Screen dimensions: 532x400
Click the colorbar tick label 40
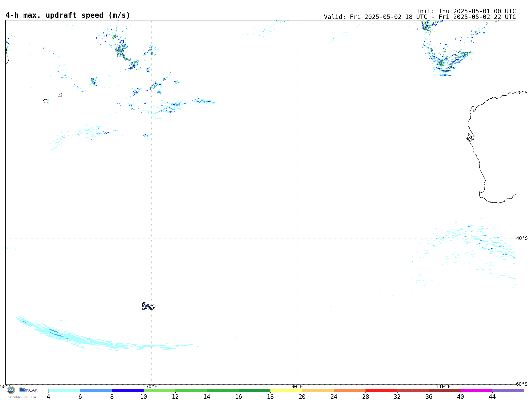click(461, 397)
